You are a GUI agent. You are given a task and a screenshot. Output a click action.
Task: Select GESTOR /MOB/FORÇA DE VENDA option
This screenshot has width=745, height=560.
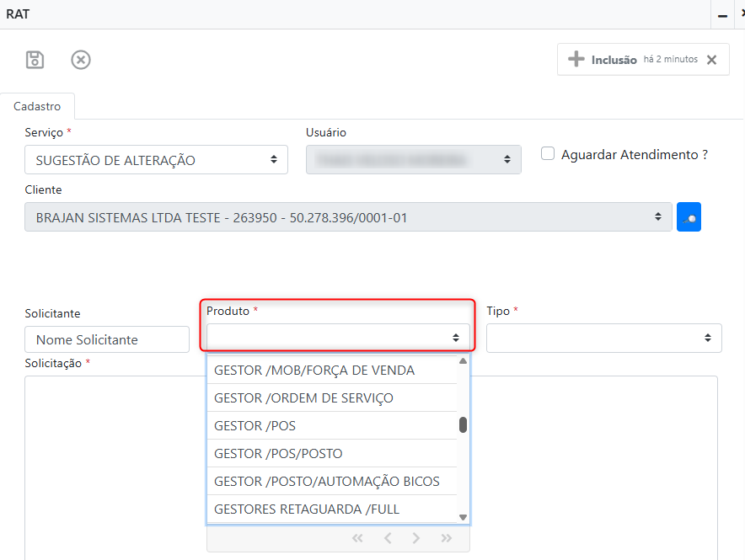pyautogui.click(x=332, y=371)
